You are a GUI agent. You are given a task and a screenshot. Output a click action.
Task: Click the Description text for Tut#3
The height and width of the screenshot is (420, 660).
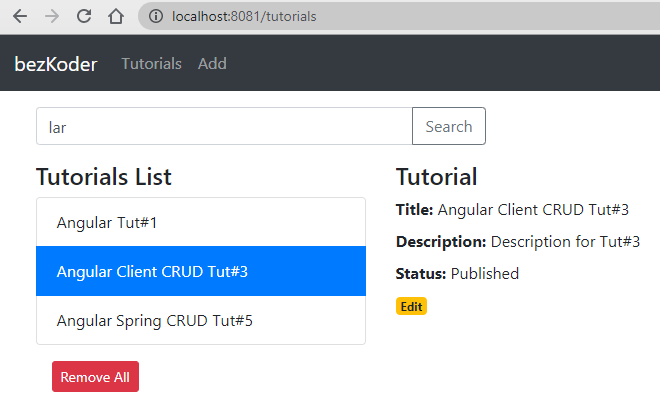point(565,241)
